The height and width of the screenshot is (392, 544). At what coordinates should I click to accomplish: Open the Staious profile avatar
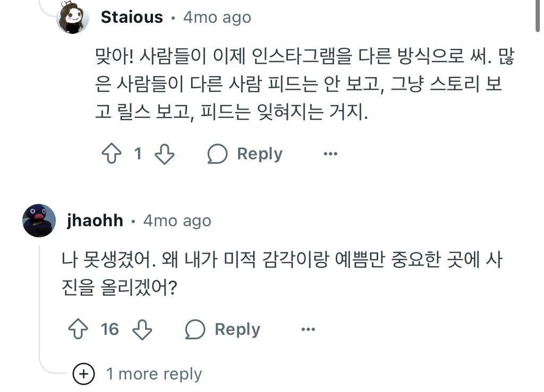73,18
